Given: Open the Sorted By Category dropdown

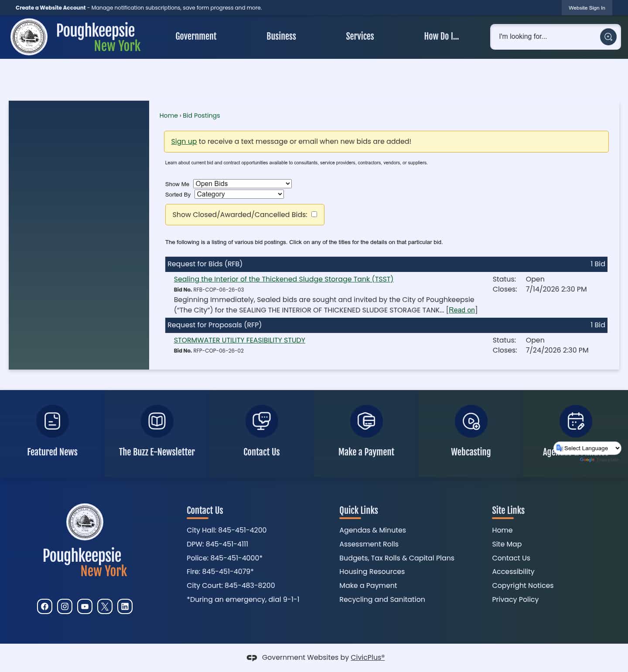Looking at the screenshot, I should (x=239, y=194).
